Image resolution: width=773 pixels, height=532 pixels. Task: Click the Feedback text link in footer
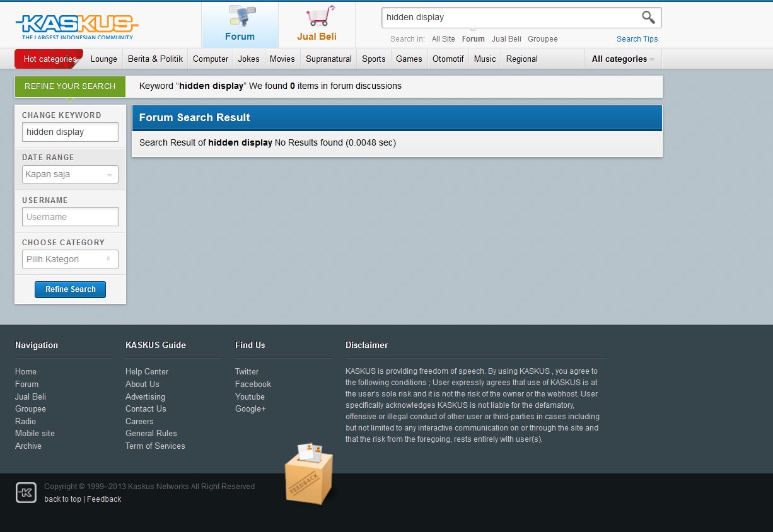click(104, 499)
